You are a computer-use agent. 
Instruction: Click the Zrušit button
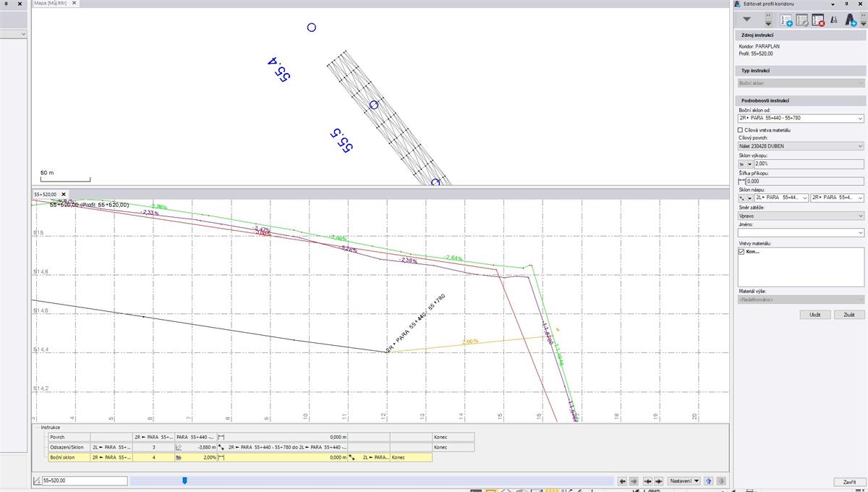[x=849, y=315]
